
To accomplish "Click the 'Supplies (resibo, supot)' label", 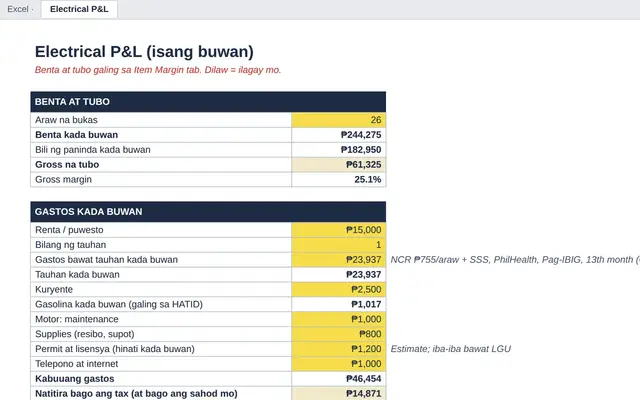I will tap(84, 334).
